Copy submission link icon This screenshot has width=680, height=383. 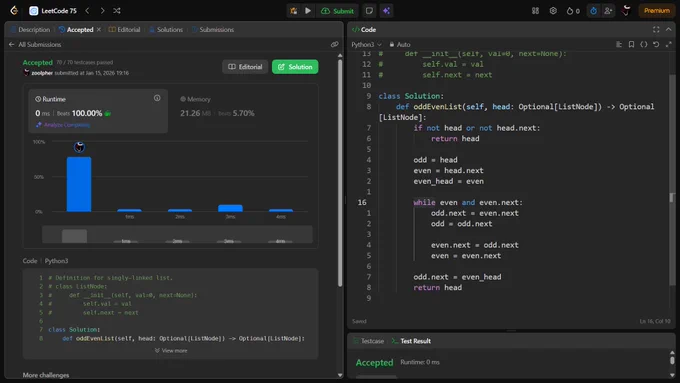[334, 44]
